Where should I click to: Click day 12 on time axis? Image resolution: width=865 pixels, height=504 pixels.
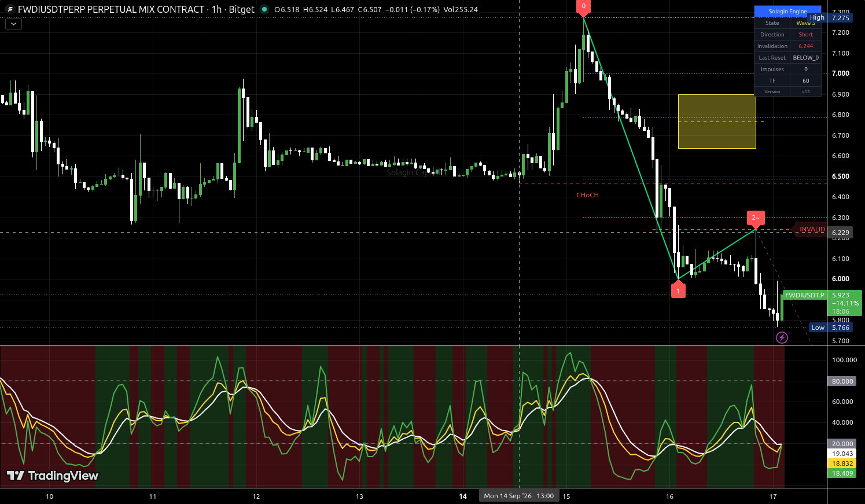coord(256,496)
